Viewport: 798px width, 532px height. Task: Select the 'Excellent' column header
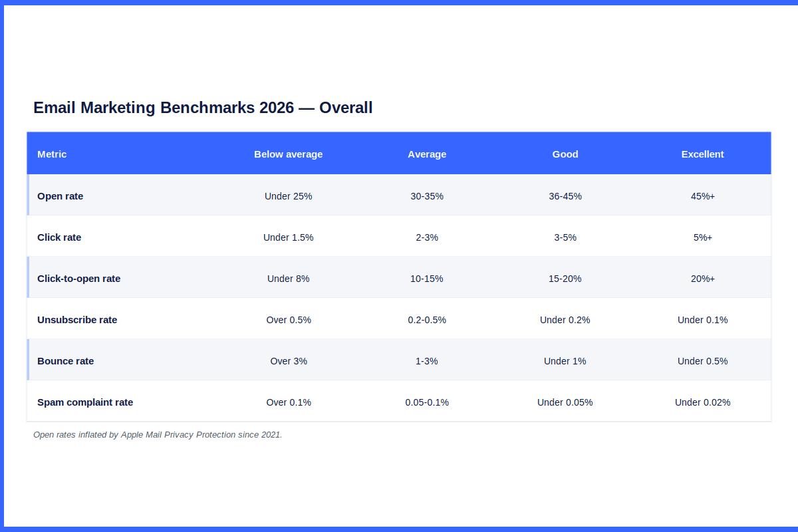[x=703, y=154]
